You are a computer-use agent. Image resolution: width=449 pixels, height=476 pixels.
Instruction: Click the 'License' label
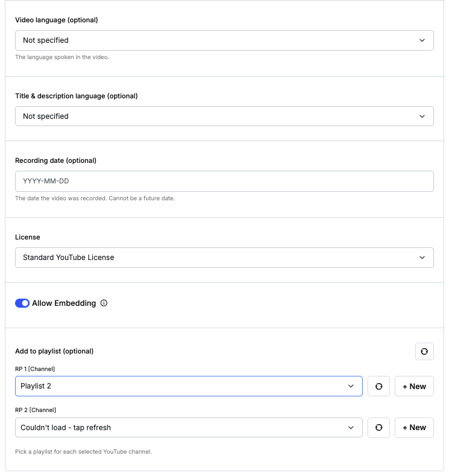[x=28, y=237]
